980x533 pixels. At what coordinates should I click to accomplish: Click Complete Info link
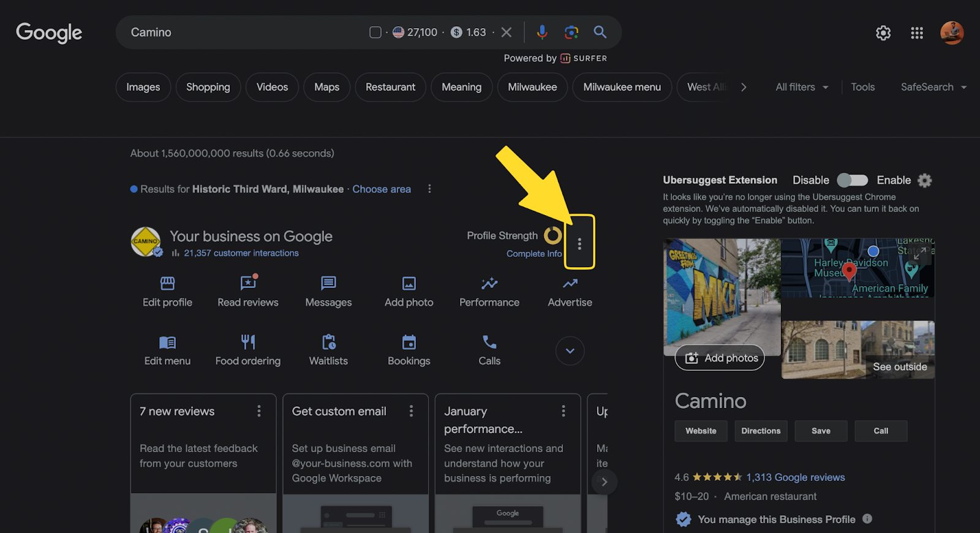[x=534, y=254]
